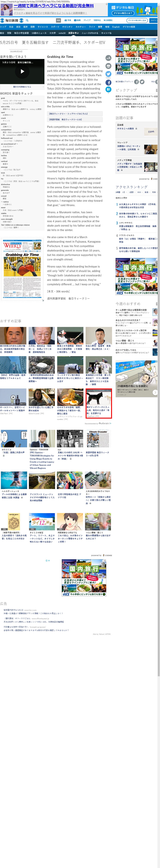The image size is (160, 868).
Task: Click the expand arrow under Weekly thumbnail
Action: pyautogui.click(x=43, y=300)
